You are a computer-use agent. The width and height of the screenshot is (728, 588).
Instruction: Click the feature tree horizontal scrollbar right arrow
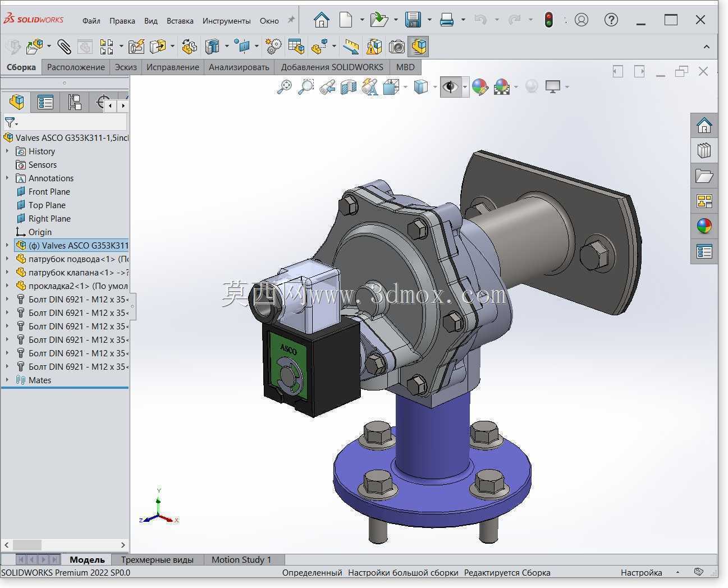(x=123, y=545)
